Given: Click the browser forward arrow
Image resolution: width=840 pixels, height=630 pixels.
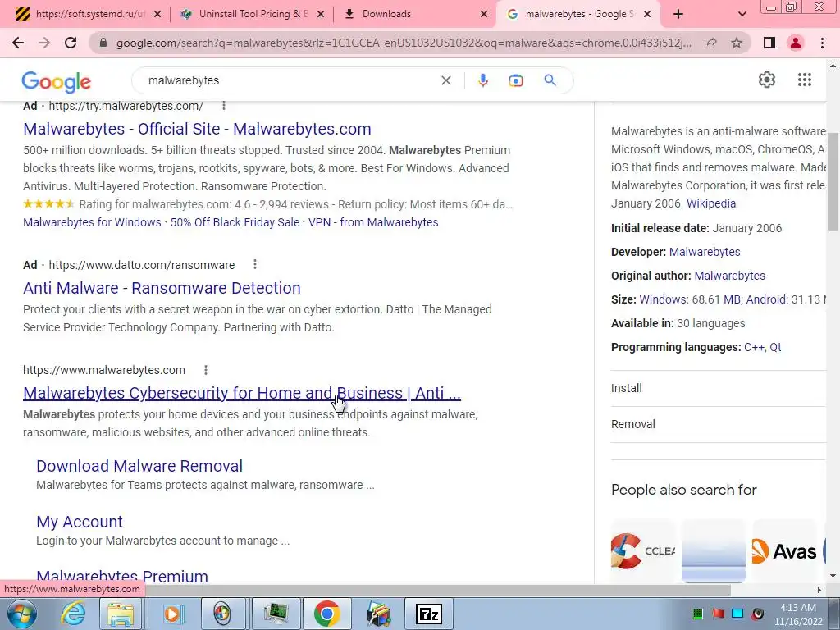Looking at the screenshot, I should pyautogui.click(x=44, y=43).
